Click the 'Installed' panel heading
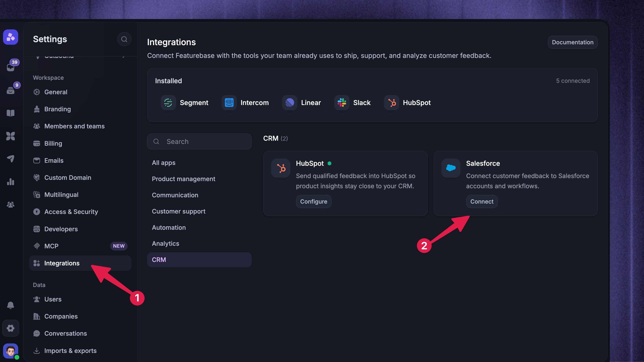Screen dimensions: 644x362 click(x=168, y=81)
